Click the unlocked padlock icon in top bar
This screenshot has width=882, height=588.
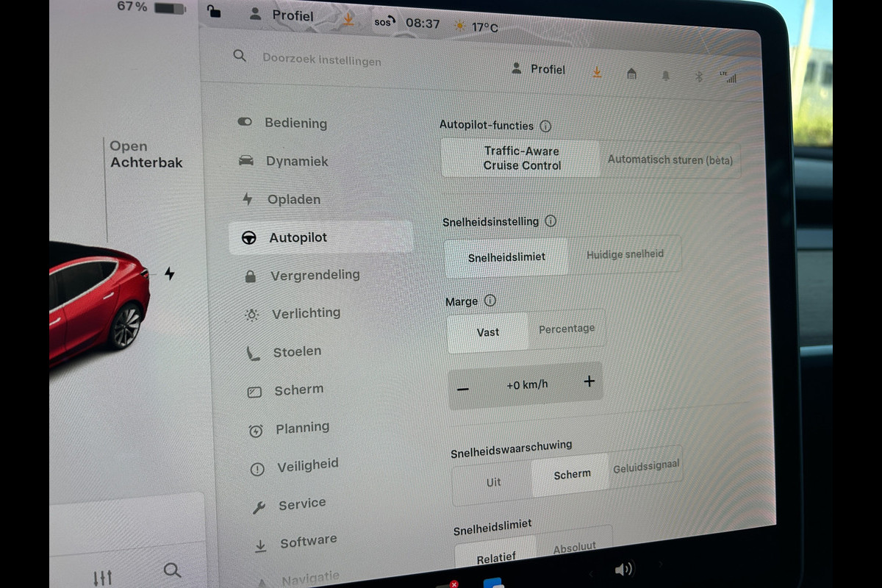coord(214,11)
